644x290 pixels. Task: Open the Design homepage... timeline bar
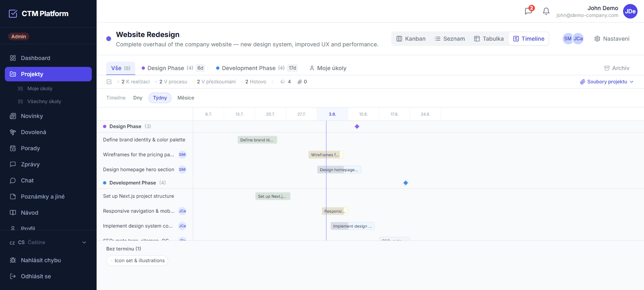[x=339, y=170]
